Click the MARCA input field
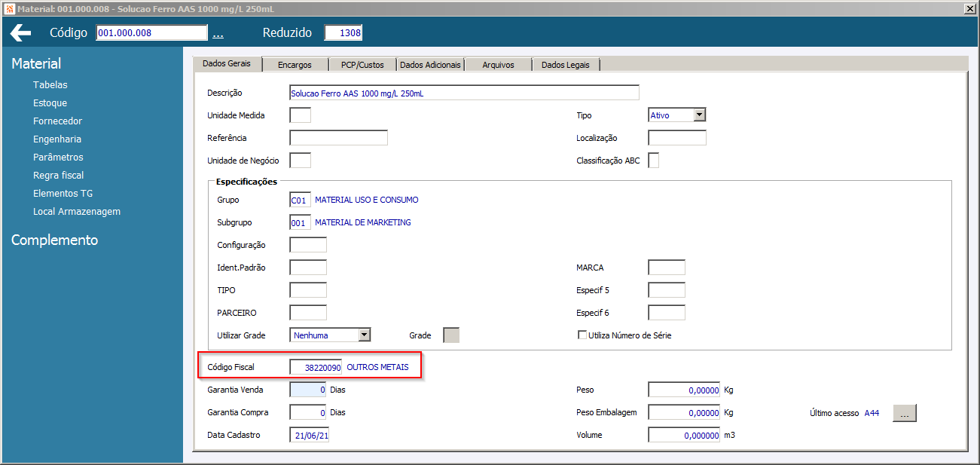The height and width of the screenshot is (465, 980). (x=667, y=268)
